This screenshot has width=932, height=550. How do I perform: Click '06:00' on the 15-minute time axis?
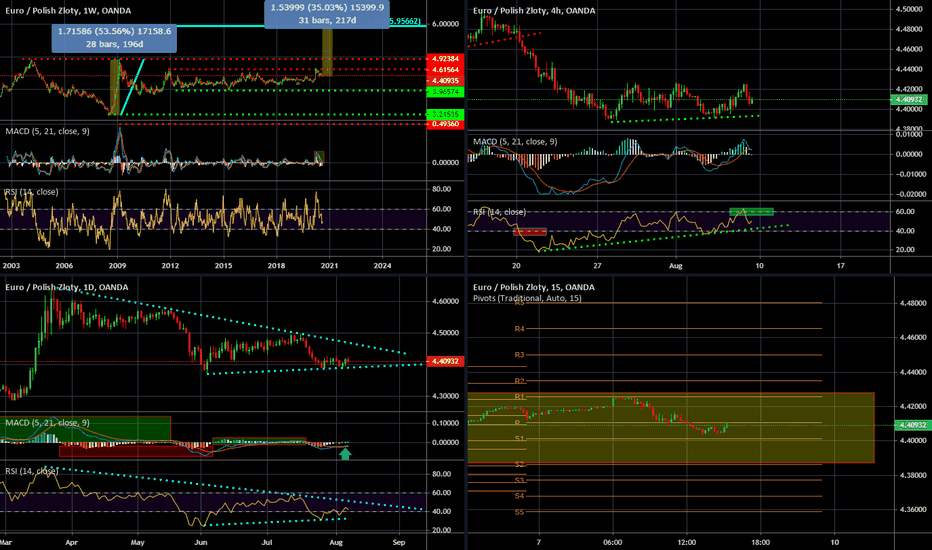point(612,542)
